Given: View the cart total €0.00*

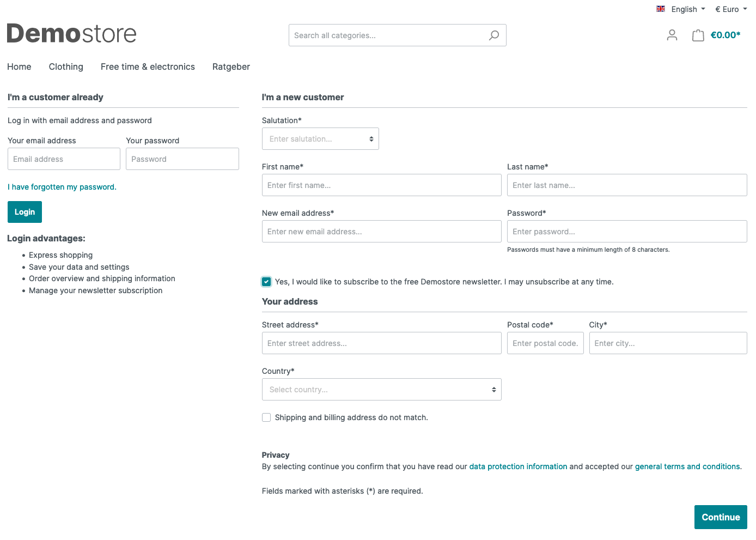Looking at the screenshot, I should pyautogui.click(x=725, y=35).
